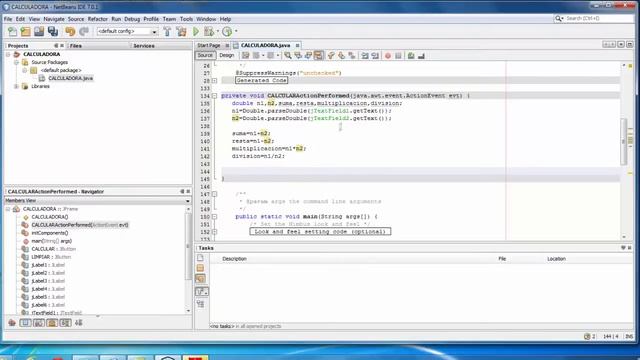The width and height of the screenshot is (640, 360).
Task: Toggle Show Non-Public Members navigator filter
Action: [52, 323]
